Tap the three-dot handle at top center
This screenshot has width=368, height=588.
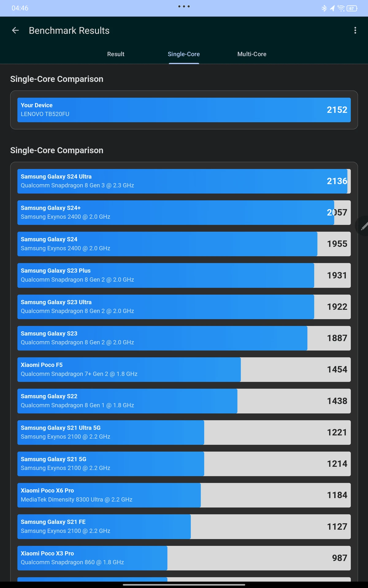[184, 6]
